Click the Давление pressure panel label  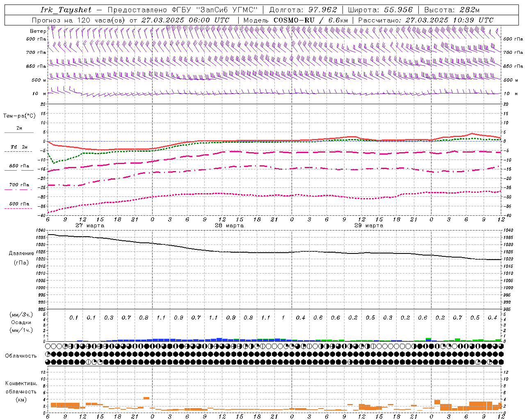coord(21,253)
